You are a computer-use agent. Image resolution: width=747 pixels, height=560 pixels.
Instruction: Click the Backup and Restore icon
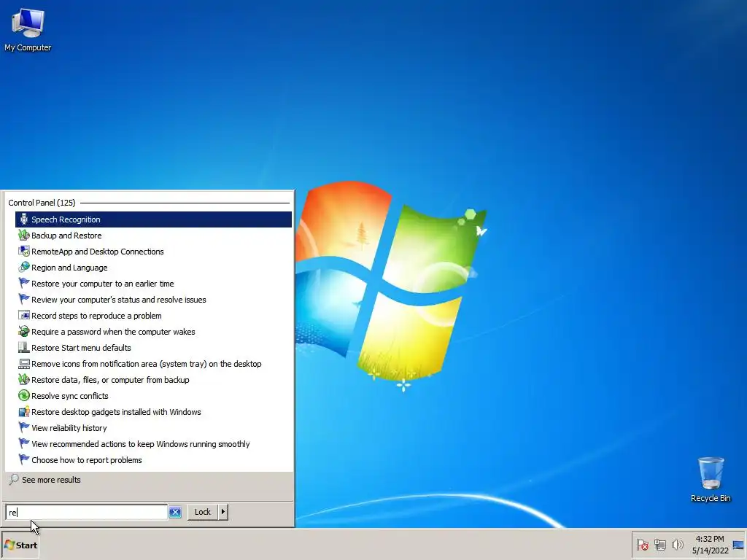[x=24, y=236]
